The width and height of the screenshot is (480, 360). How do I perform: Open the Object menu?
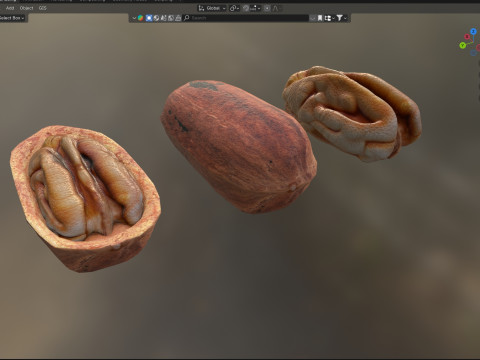[x=27, y=8]
